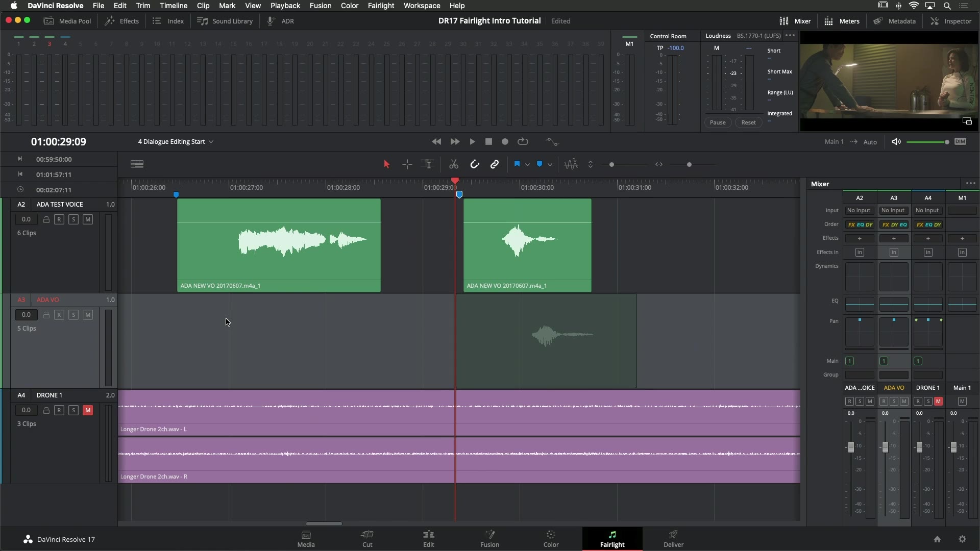
Task: Toggle the snapping magnet icon
Action: 475,164
